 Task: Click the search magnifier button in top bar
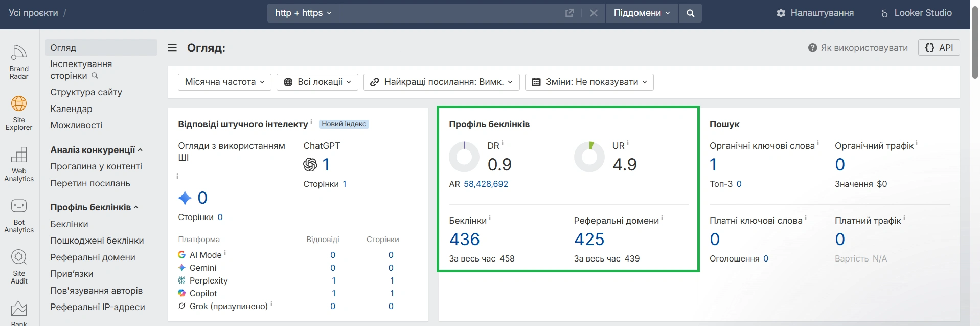click(x=690, y=13)
